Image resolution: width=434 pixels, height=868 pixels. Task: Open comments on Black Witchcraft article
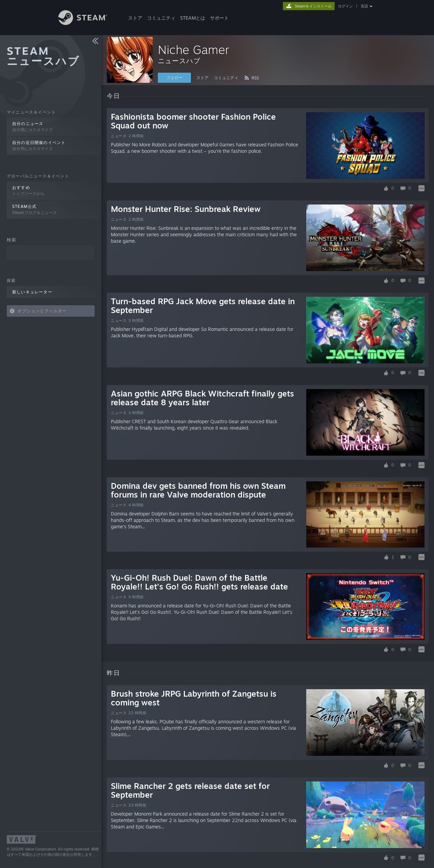coord(403,465)
